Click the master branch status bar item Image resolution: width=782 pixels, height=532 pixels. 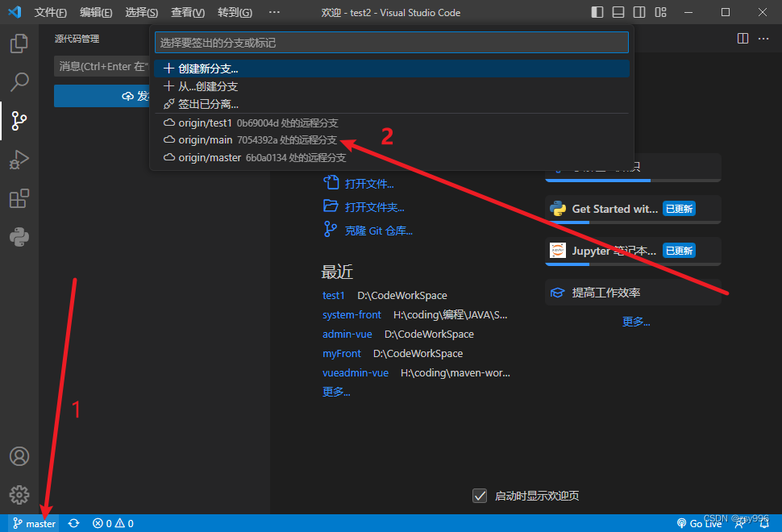click(34, 523)
